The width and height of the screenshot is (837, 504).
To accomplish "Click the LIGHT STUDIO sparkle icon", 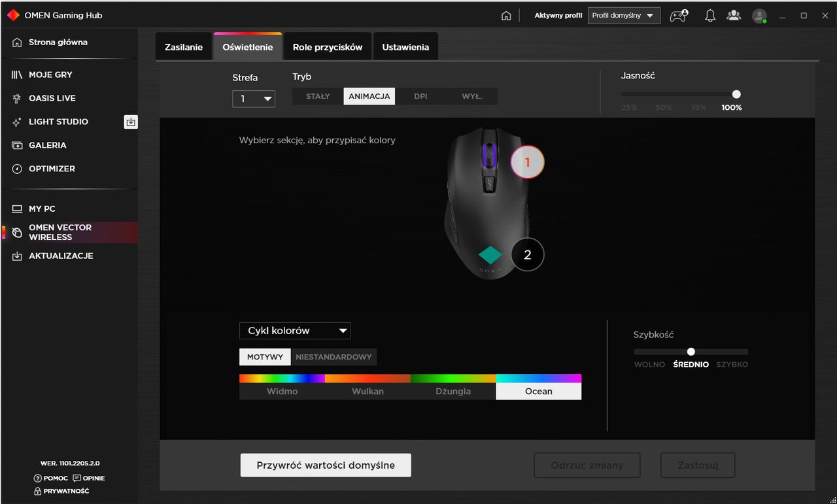I will (17, 122).
